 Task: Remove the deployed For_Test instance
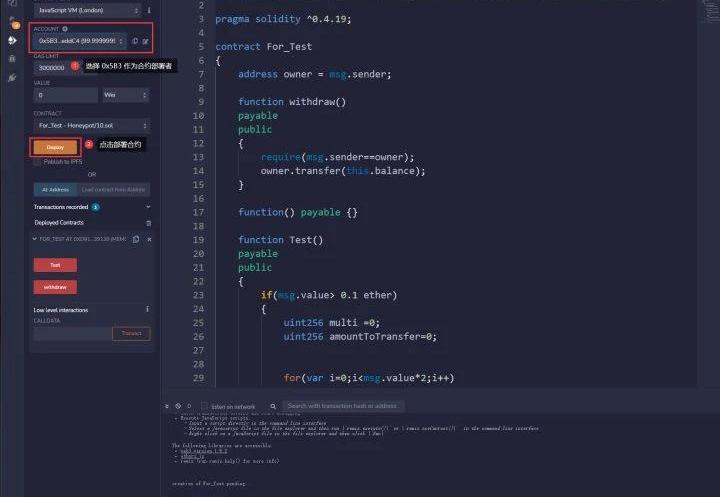(149, 239)
